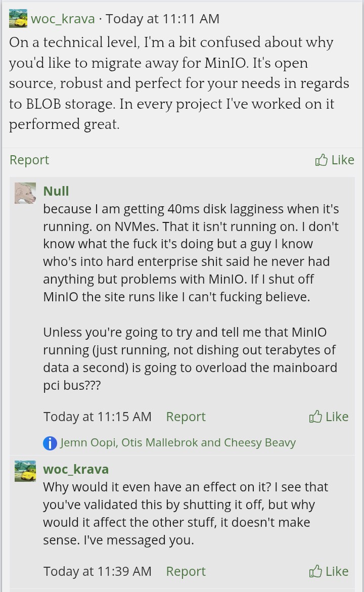This screenshot has height=592, width=364.
Task: Click the Like text on the 11:39 AM reply
Action: coord(337,571)
